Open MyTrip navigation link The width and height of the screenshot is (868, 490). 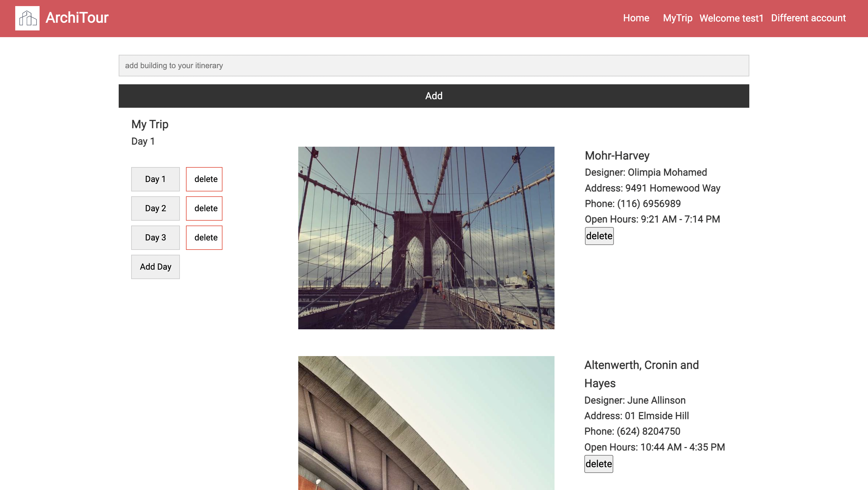click(677, 18)
